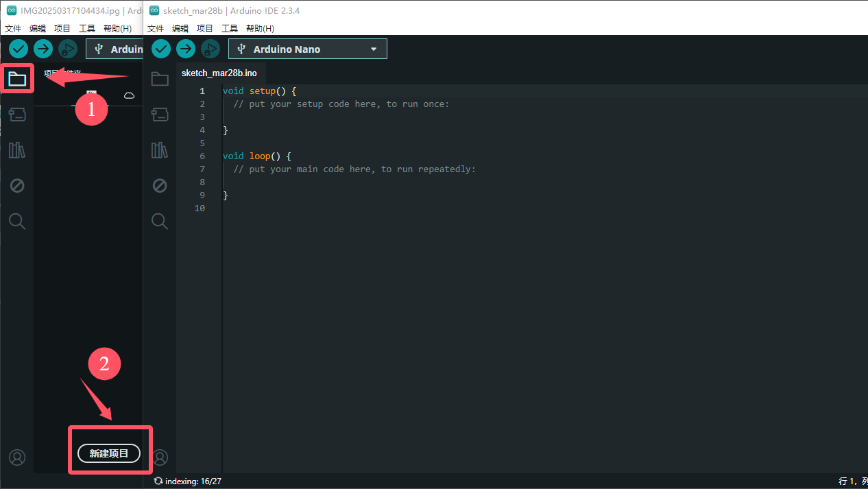The width and height of the screenshot is (868, 489).
Task: Open 项目 menu in the sketch_mar28b window
Action: (205, 29)
